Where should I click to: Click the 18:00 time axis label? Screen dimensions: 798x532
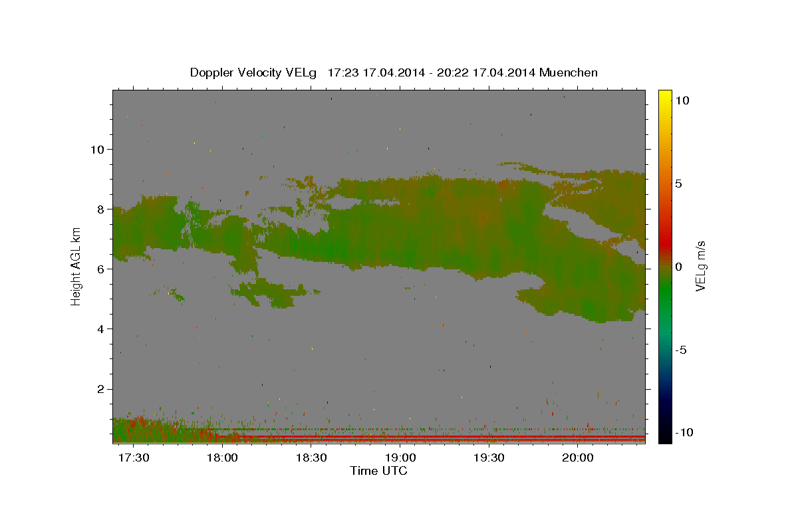[223, 458]
